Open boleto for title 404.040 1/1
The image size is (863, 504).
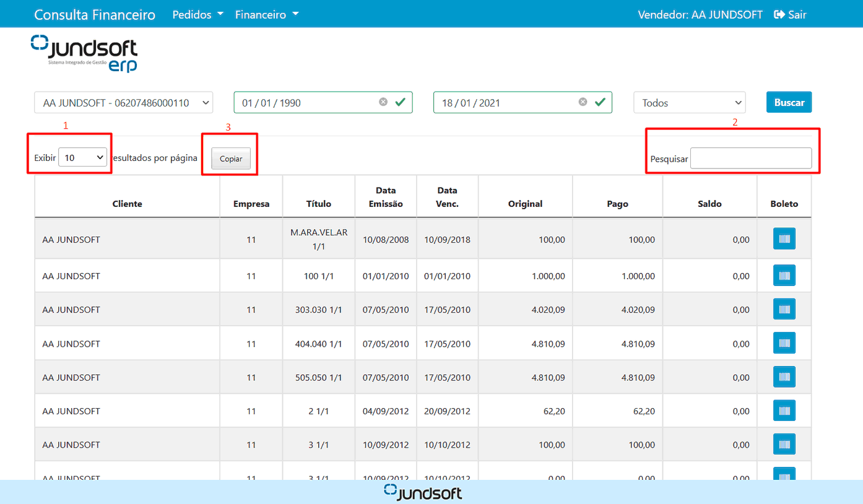(784, 343)
